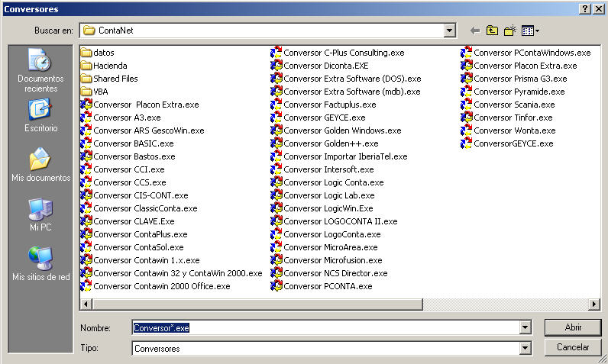
Task: Select Conversor ContaPlus.exe icon
Action: (86, 234)
